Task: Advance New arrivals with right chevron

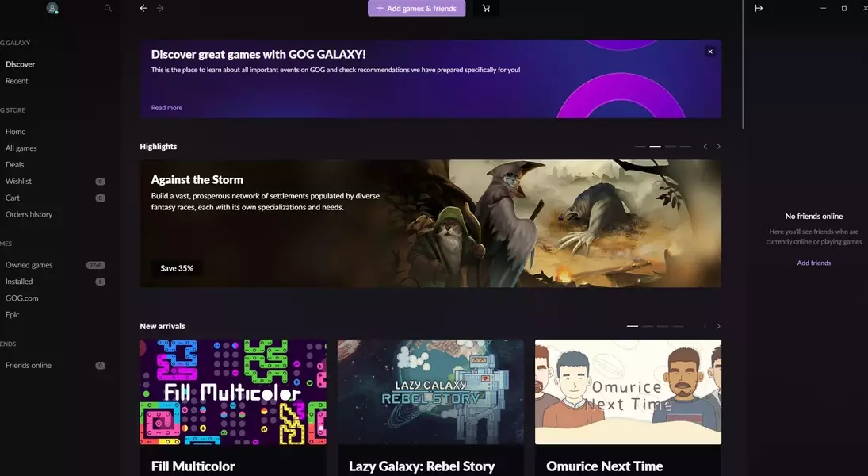Action: coord(718,326)
